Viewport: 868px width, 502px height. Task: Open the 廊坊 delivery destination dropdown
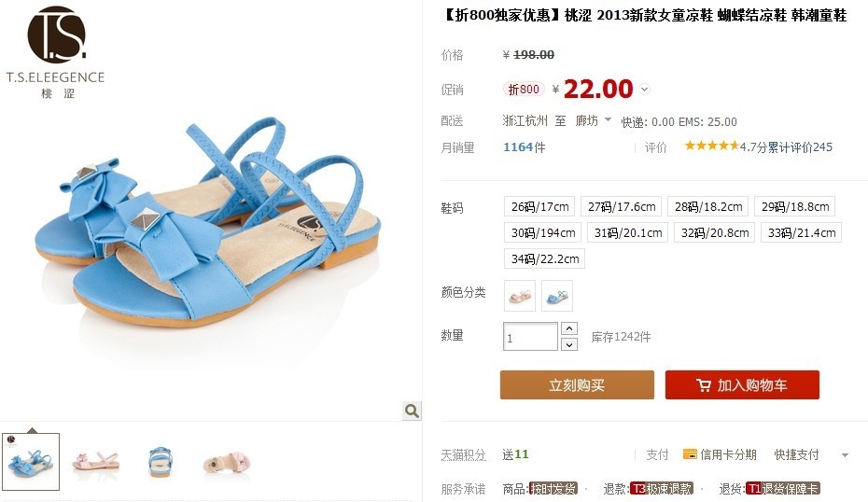593,120
